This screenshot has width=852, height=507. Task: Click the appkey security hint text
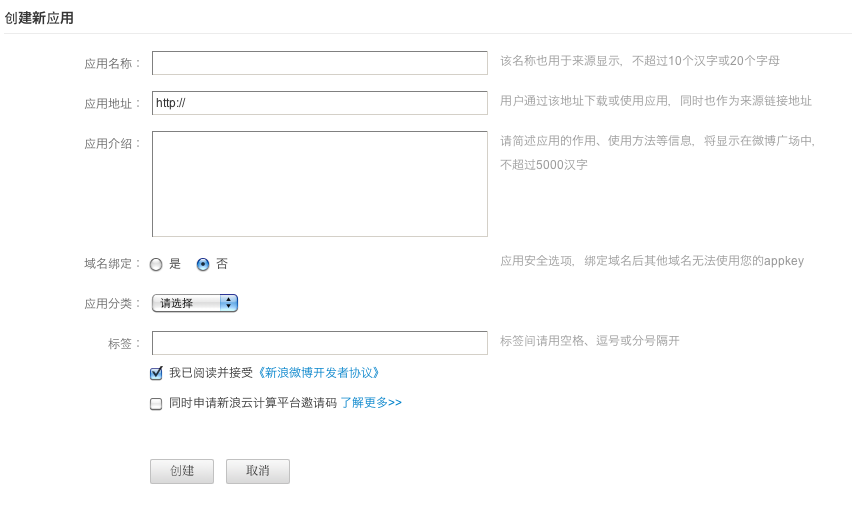coord(651,261)
